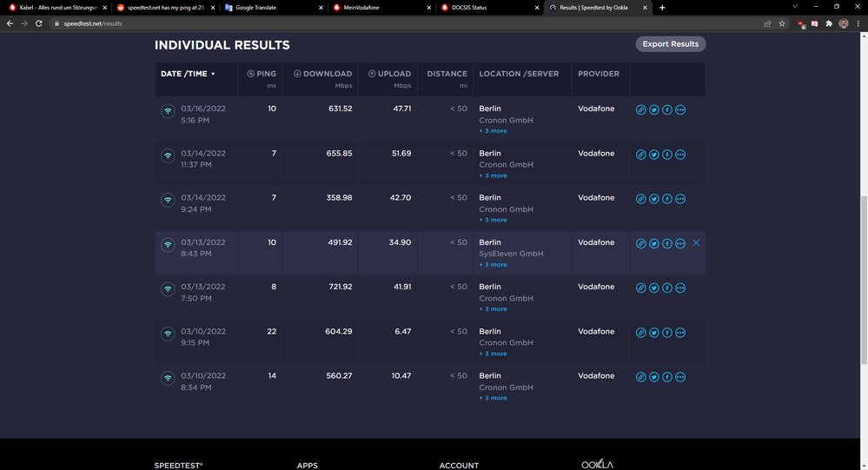Open more options for 03/16/2022 5:16 PM result

click(680, 109)
